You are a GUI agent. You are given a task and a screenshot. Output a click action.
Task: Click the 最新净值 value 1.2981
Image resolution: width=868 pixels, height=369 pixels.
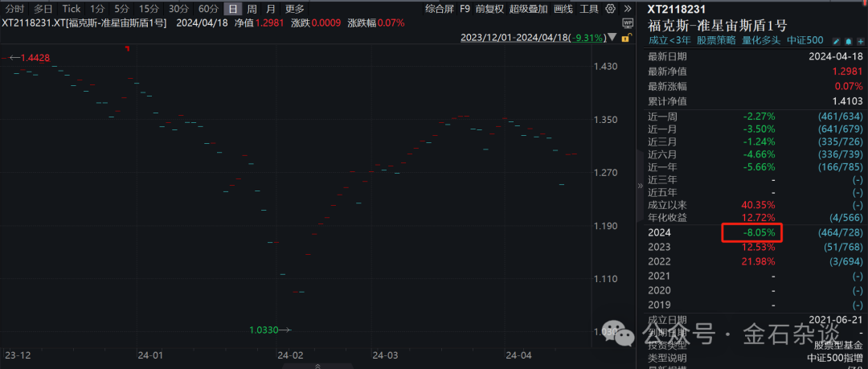click(x=847, y=72)
